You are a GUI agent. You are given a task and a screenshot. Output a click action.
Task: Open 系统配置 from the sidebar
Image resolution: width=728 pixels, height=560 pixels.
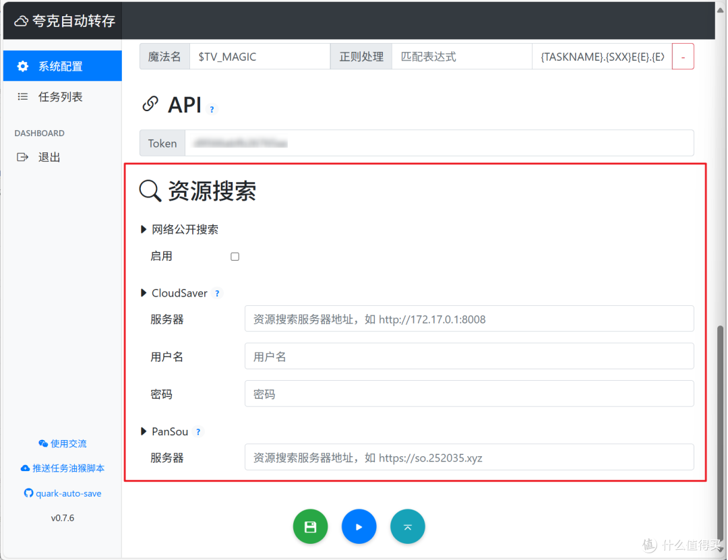(x=62, y=66)
